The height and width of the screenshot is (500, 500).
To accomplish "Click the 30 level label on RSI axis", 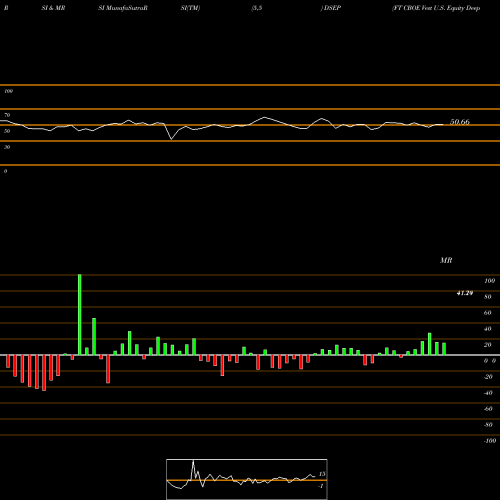I will pos(7,147).
